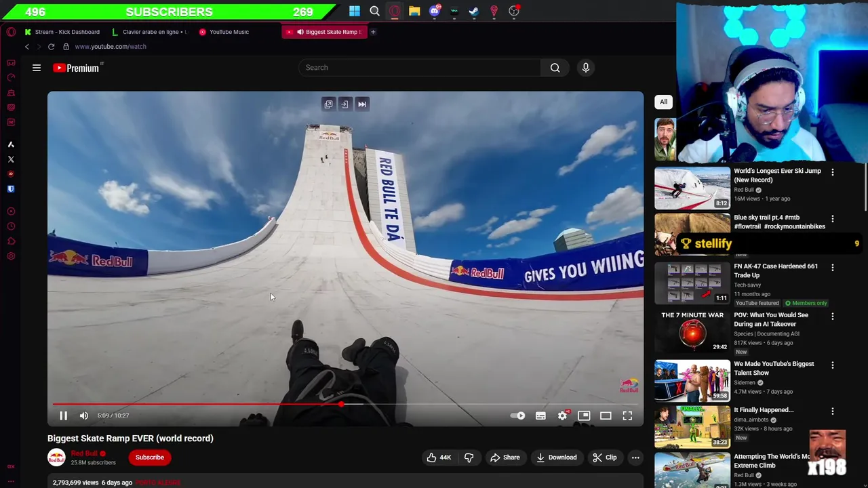Pause the video playback
The height and width of the screenshot is (488, 868).
[63, 415]
